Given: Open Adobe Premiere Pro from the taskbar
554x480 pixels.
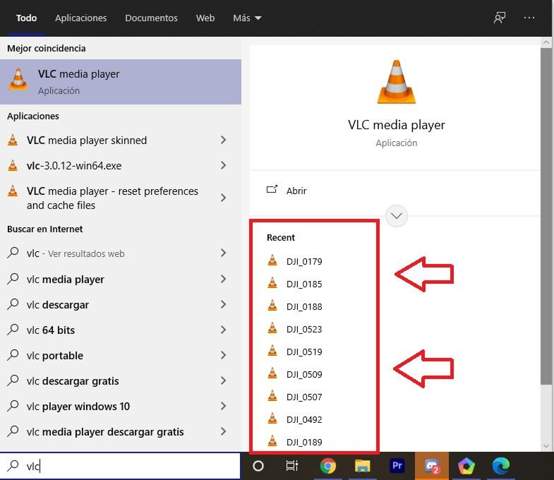Looking at the screenshot, I should pos(397,466).
